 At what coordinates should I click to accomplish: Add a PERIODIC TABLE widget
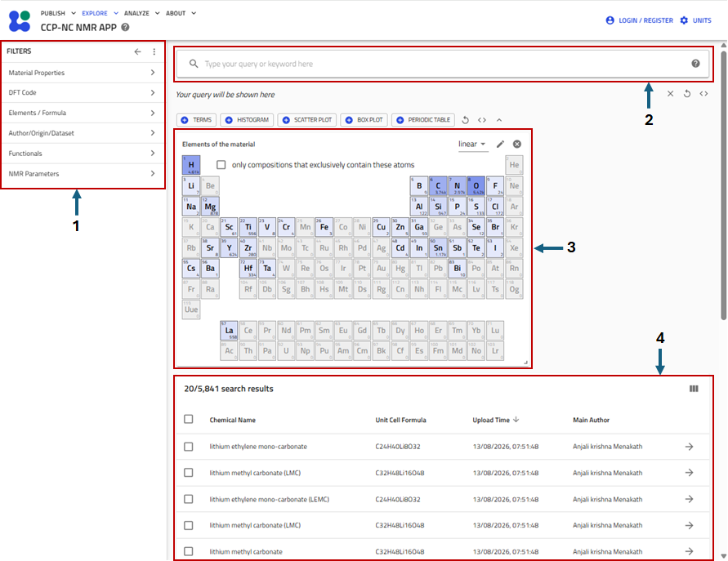pyautogui.click(x=423, y=120)
